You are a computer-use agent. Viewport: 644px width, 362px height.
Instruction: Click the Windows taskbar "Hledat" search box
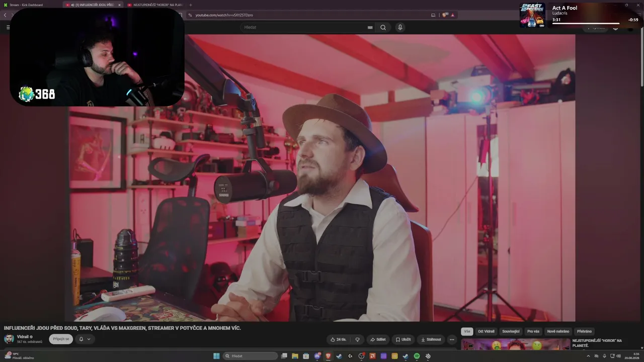pos(250,356)
